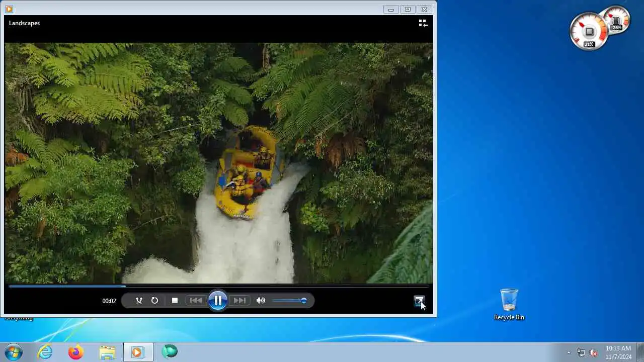
Task: Skip to the next track
Action: click(x=239, y=301)
